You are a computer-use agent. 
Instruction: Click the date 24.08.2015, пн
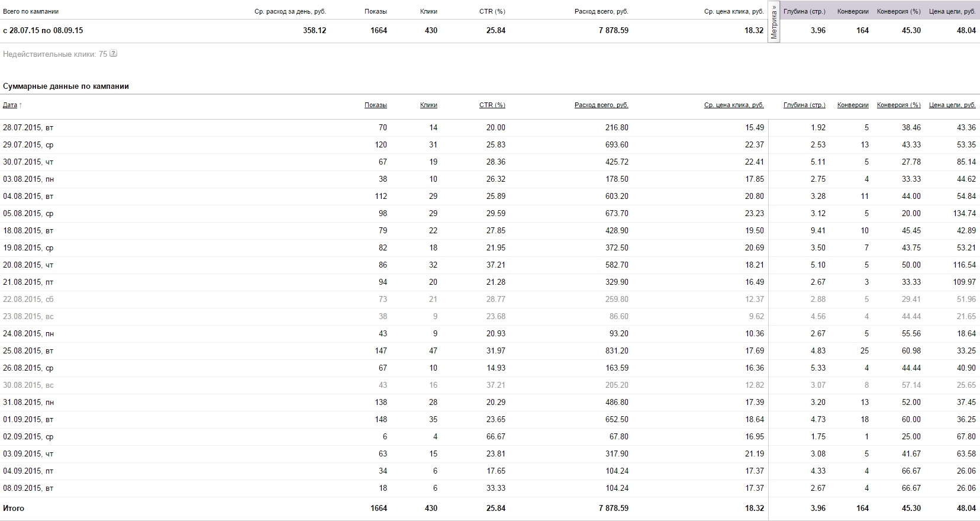(x=28, y=333)
